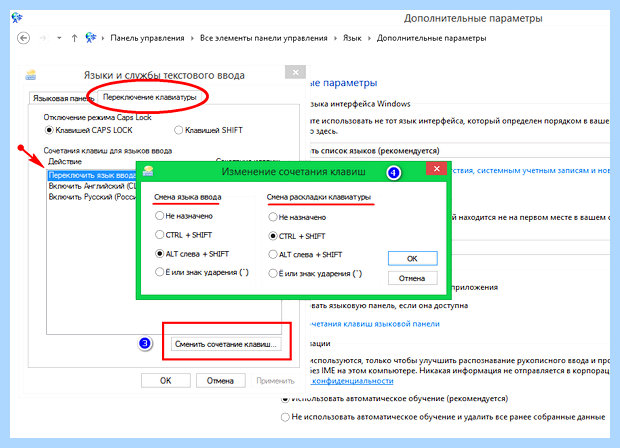This screenshot has height=448, width=620.
Task: Open the список языков (рекомендуется) dropdown
Action: (459, 151)
